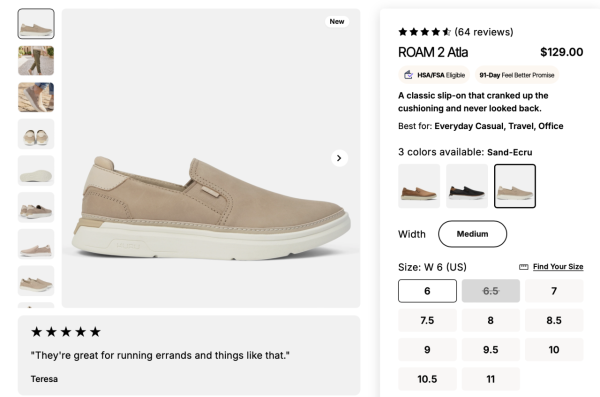
Task: Select size 7
Action: 554,291
